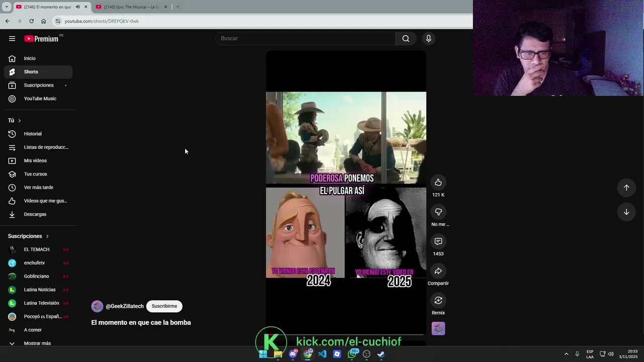Click the @GeekZillatech channel name
This screenshot has width=644, height=362.
tap(125, 306)
